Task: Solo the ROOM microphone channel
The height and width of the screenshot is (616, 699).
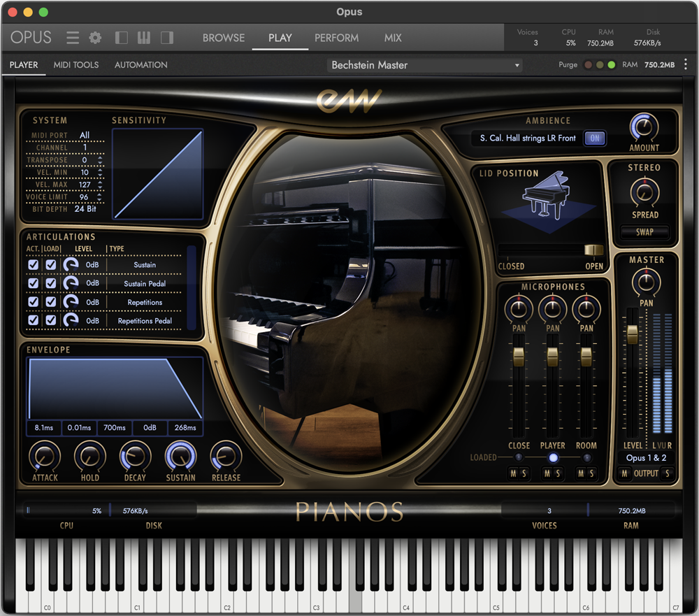Action: 593,473
